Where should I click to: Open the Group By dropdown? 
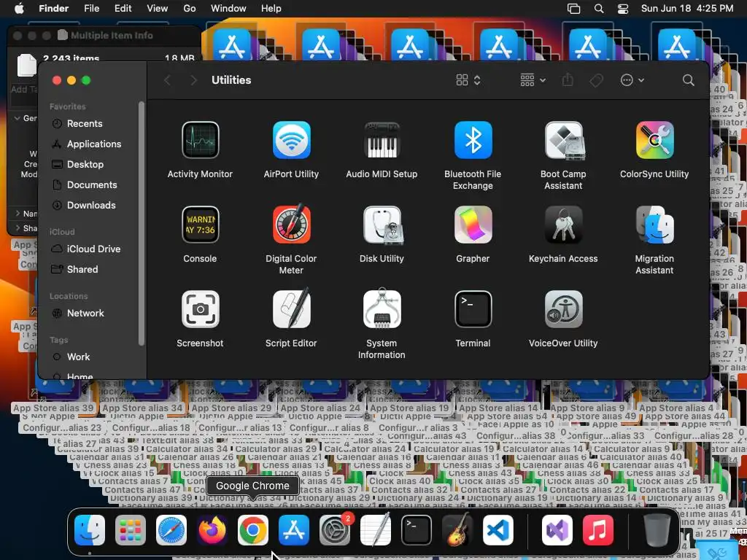pos(533,80)
